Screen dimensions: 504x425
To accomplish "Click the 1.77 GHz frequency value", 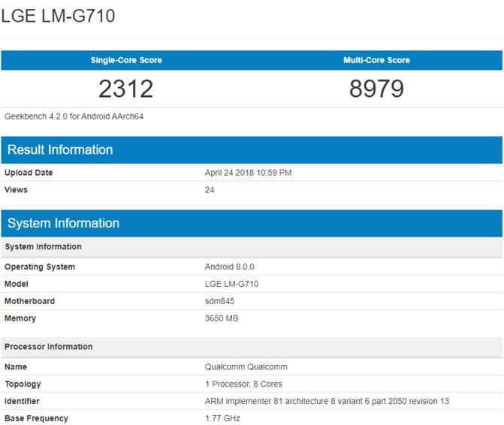I will 222,418.
